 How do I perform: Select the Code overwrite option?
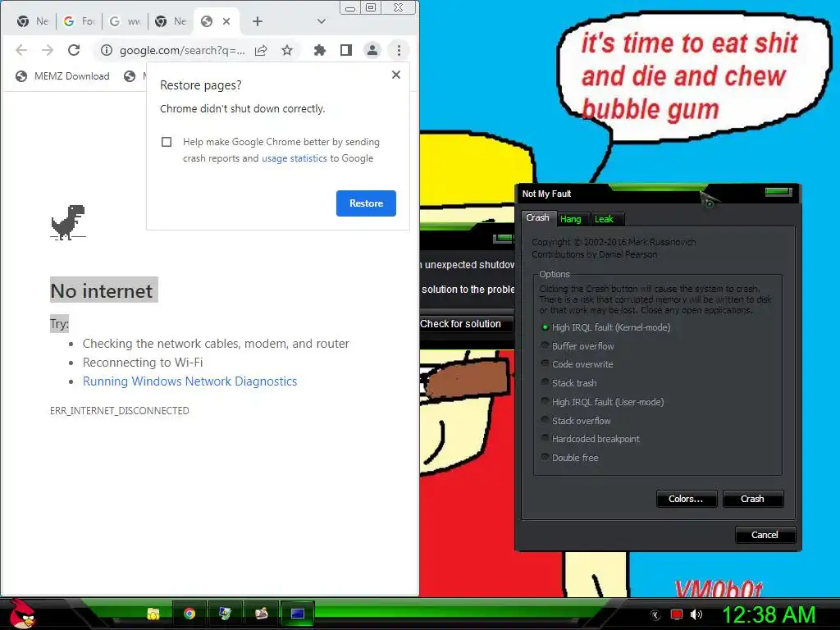point(577,364)
